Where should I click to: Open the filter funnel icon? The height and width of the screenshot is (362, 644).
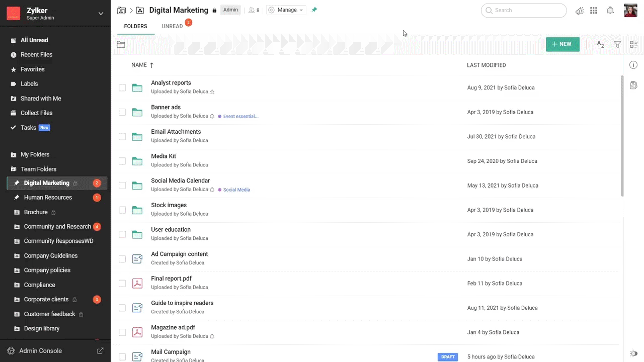617,45
